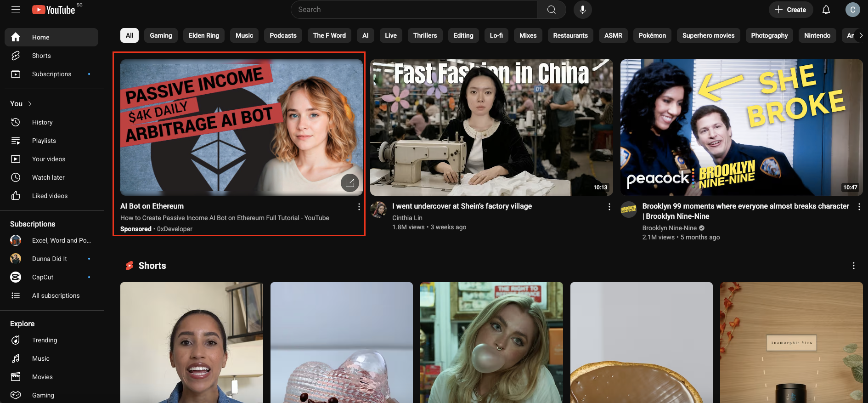This screenshot has width=868, height=403.
Task: Open Cinthia Lin channel avatar
Action: click(x=378, y=210)
